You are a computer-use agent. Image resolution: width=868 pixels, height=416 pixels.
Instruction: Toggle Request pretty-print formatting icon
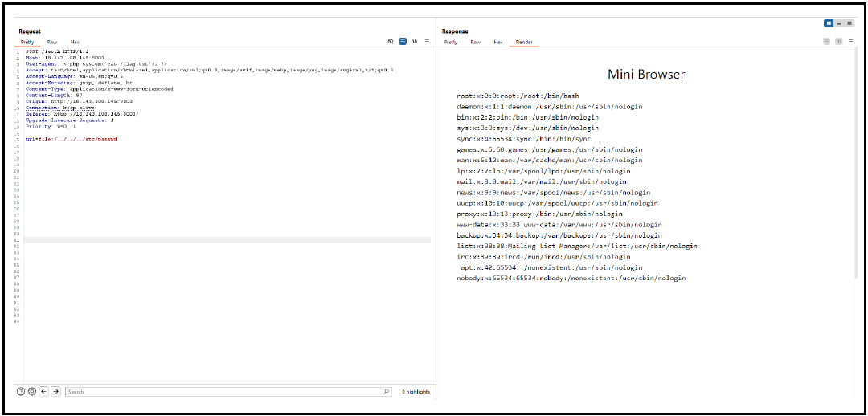403,41
